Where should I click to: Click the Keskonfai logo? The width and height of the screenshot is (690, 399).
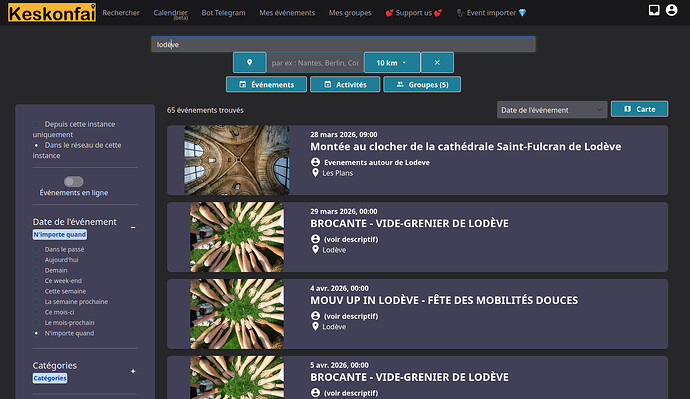point(51,12)
